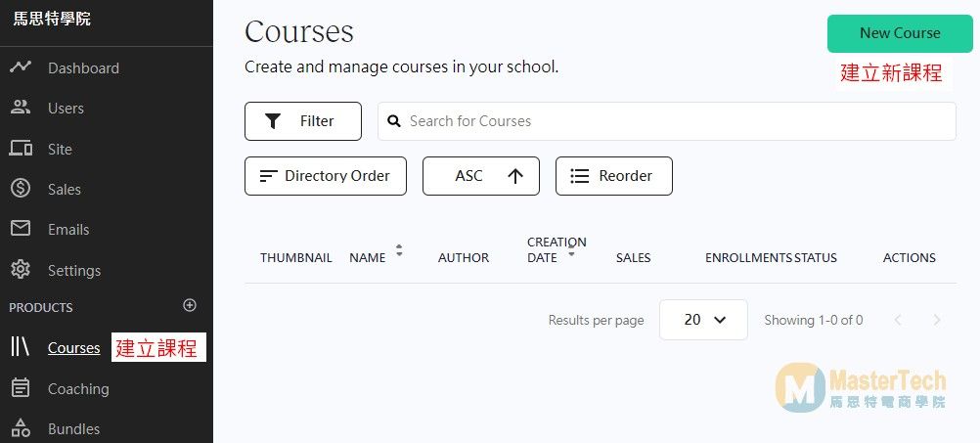Click the Coaching calendar icon
Image resolution: width=980 pixels, height=443 pixels.
[21, 388]
